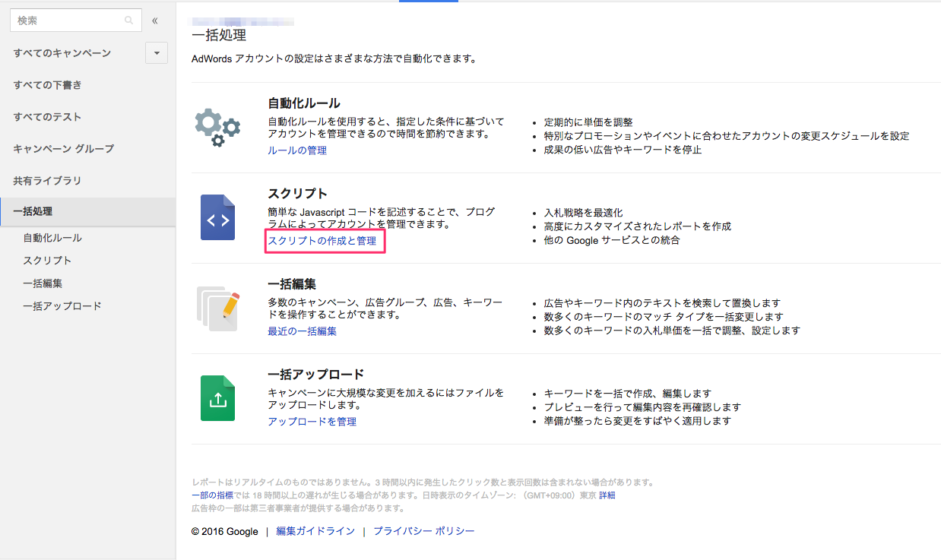The image size is (941, 560).
Task: Click bullet 準備が整ったら変更をすばやく適用します
Action: [638, 421]
